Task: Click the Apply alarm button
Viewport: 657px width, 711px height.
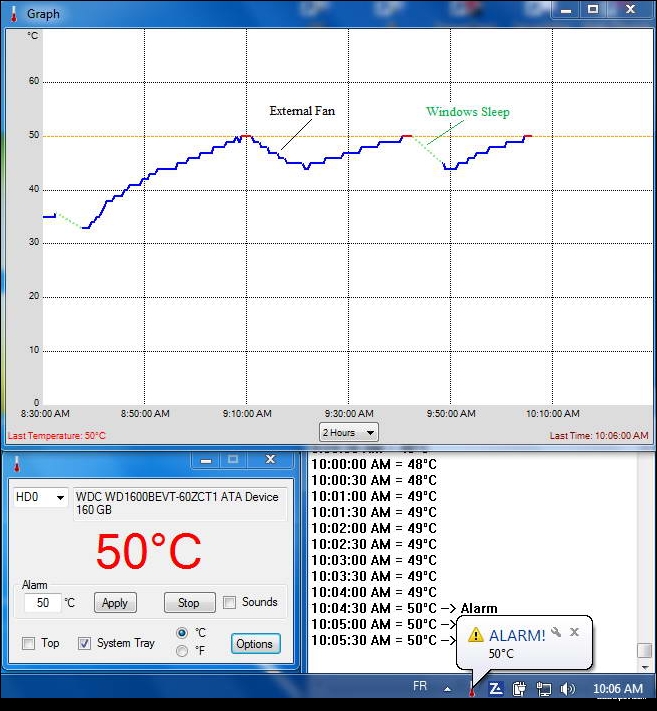Action: [x=115, y=603]
